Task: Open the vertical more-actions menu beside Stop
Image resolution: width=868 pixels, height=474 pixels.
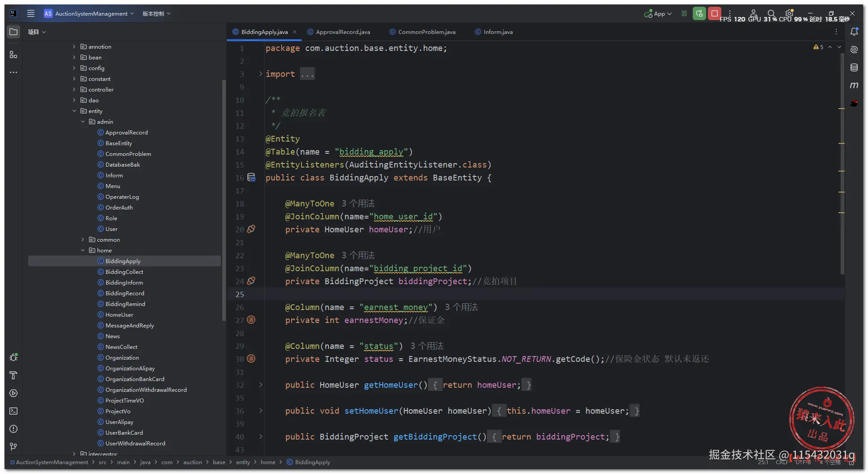Action: (730, 13)
